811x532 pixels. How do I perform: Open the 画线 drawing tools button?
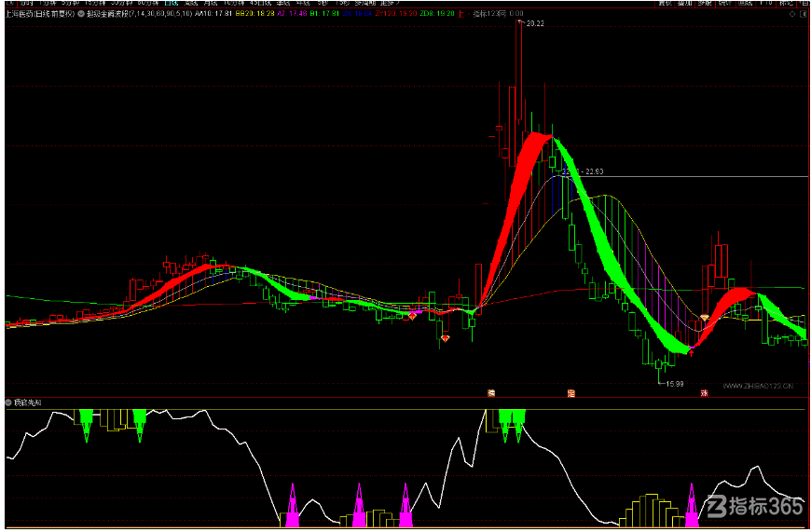(x=746, y=3)
